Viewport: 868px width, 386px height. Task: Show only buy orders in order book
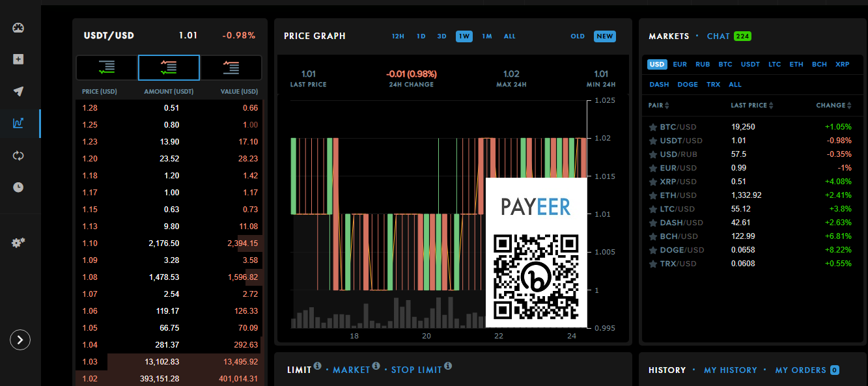107,67
